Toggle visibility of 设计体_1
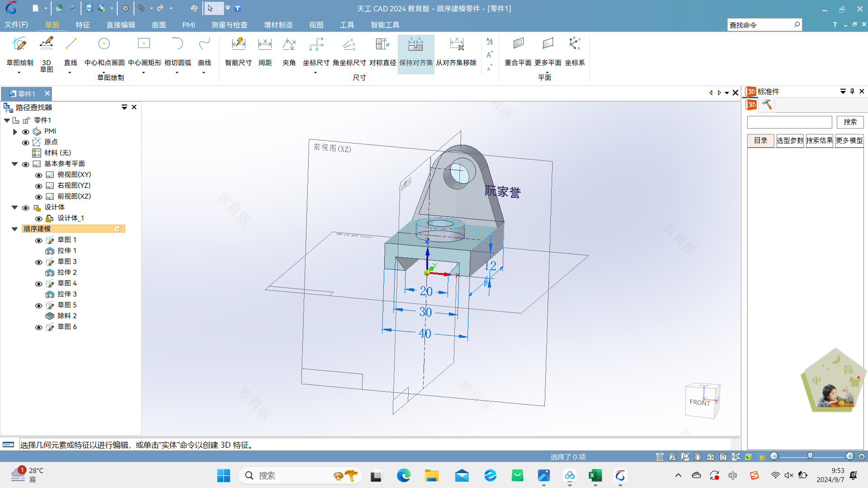This screenshot has width=868, height=488. click(x=39, y=219)
